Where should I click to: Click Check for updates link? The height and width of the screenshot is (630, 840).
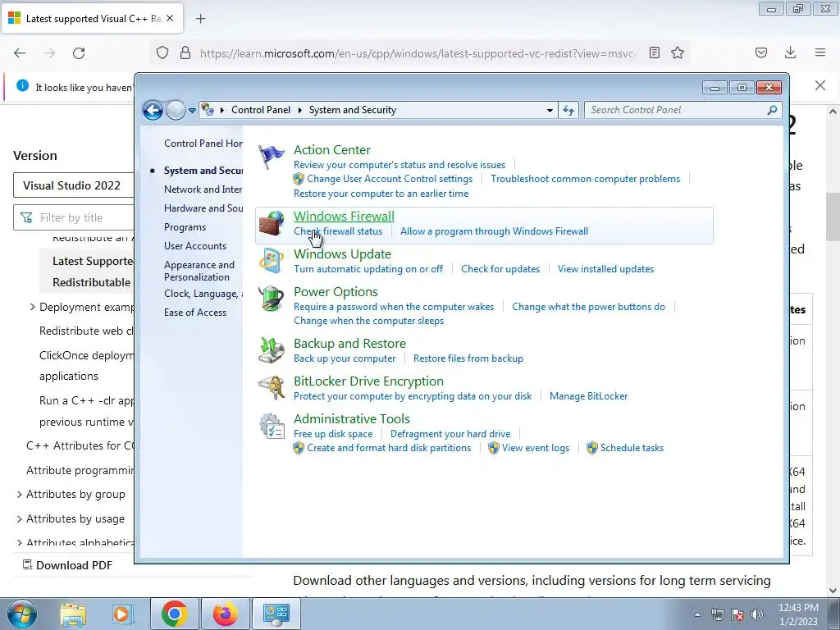(x=500, y=269)
